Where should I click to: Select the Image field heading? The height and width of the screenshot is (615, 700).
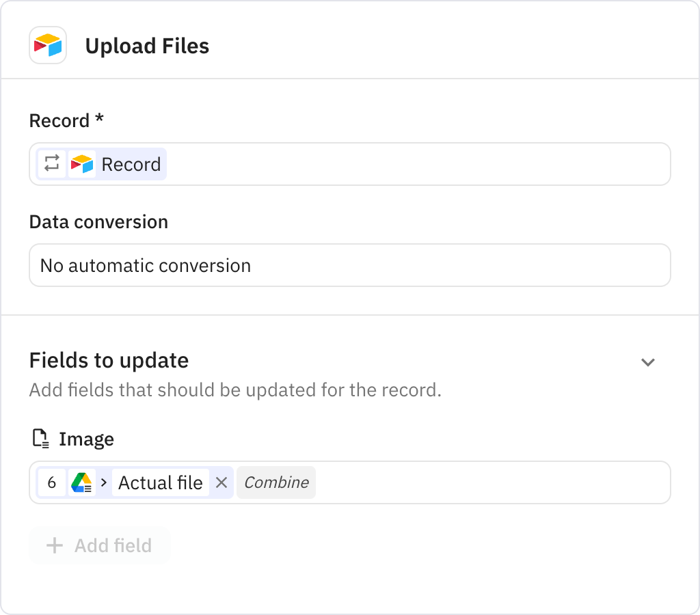(86, 439)
